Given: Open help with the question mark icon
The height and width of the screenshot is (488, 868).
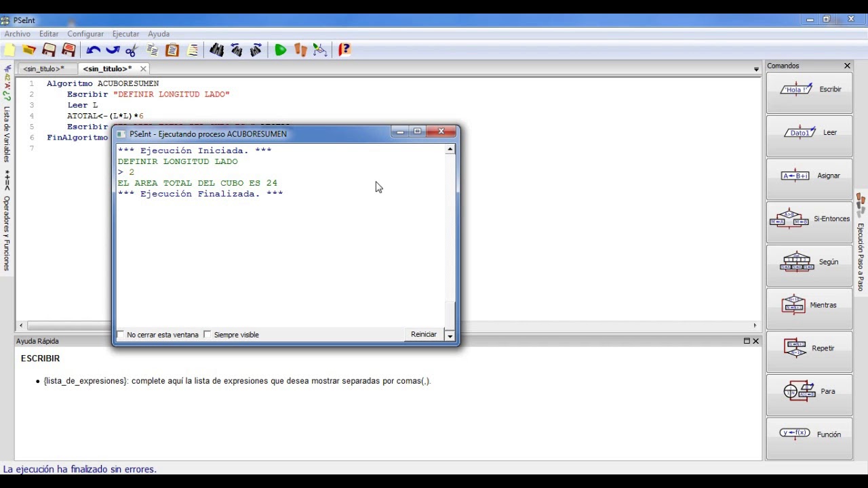Looking at the screenshot, I should 344,50.
